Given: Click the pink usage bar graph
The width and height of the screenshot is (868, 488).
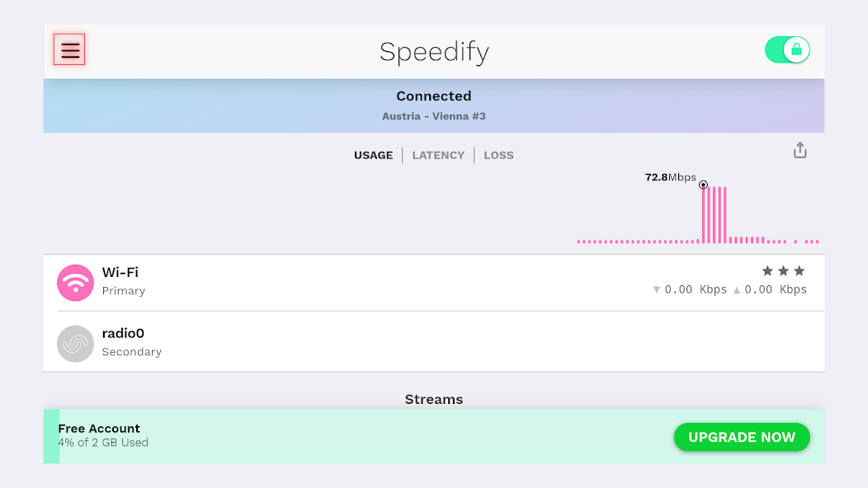Looking at the screenshot, I should click(715, 214).
